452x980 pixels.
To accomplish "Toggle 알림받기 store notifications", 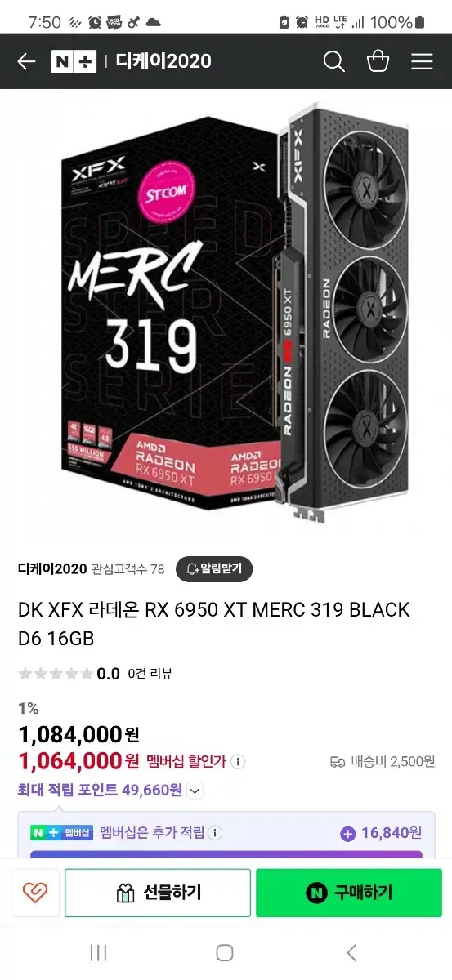I will (x=214, y=569).
